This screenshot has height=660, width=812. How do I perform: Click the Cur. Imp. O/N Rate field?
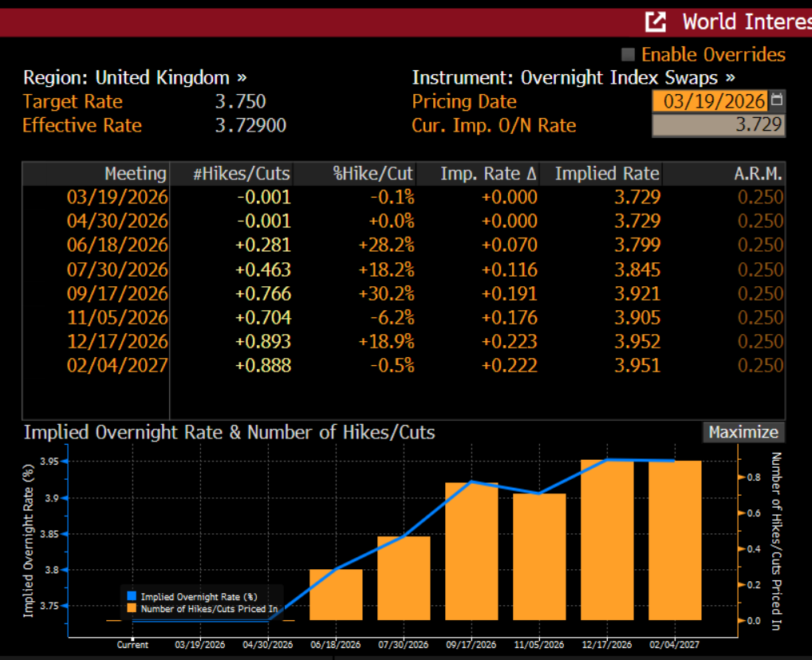coord(718,125)
